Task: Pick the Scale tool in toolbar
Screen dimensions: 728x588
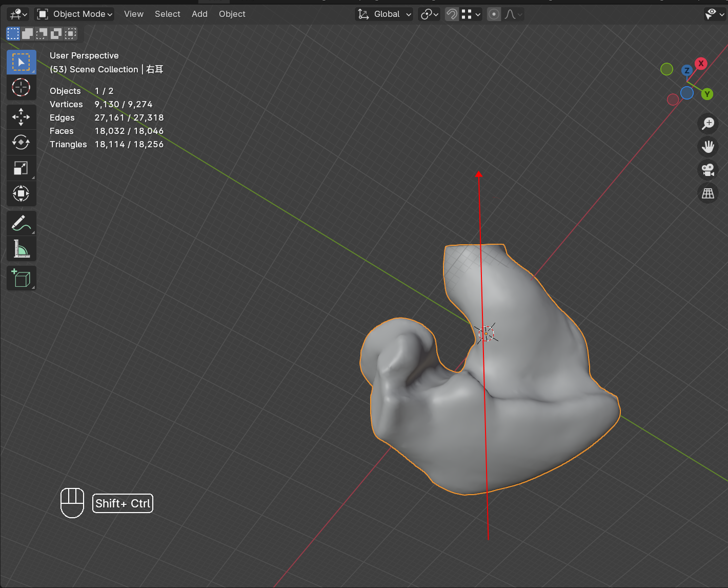Action: pyautogui.click(x=21, y=168)
